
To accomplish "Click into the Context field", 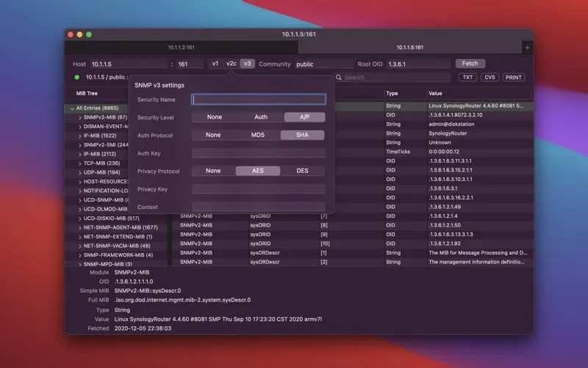I will coord(259,207).
